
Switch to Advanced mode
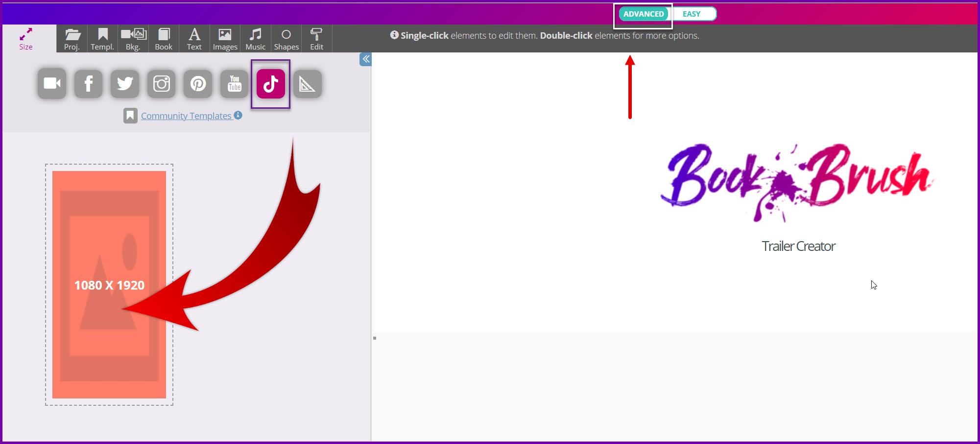pos(643,14)
